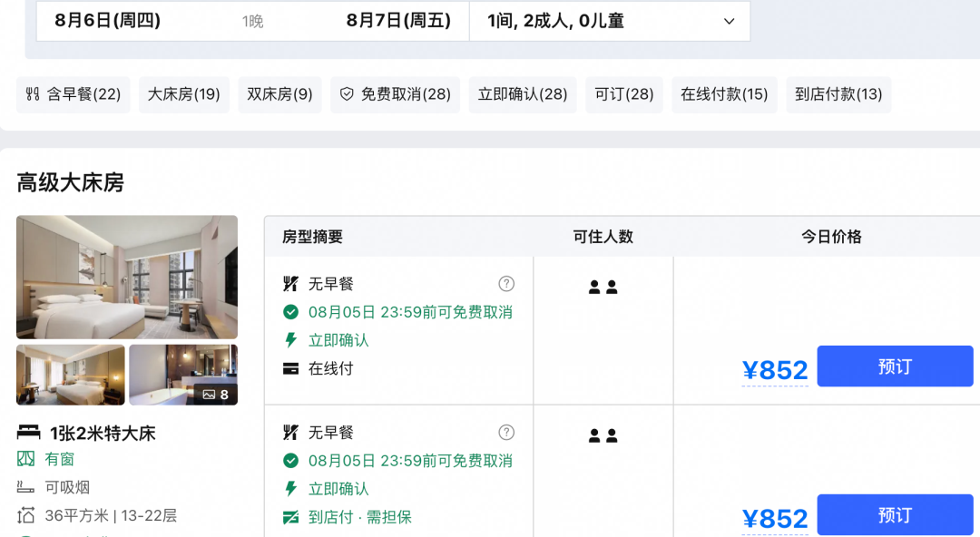Click the 在线付 payment text
Screen dimensions: 980x537
point(331,369)
